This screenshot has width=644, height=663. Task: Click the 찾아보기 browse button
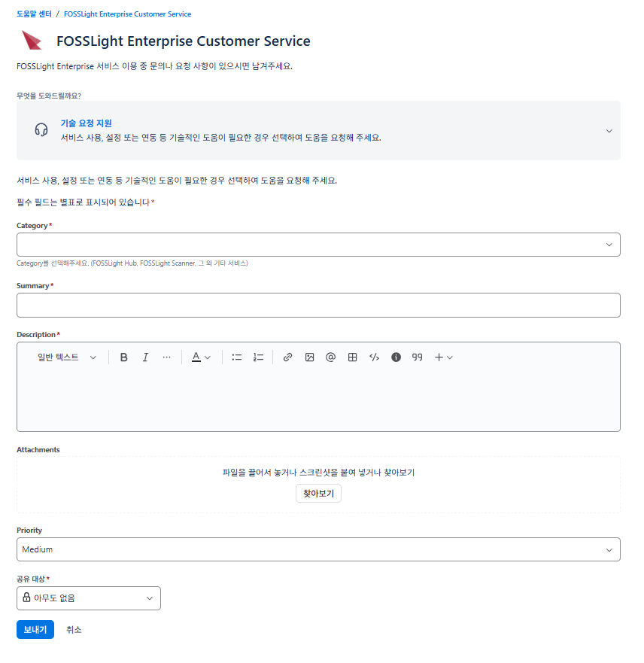click(318, 494)
